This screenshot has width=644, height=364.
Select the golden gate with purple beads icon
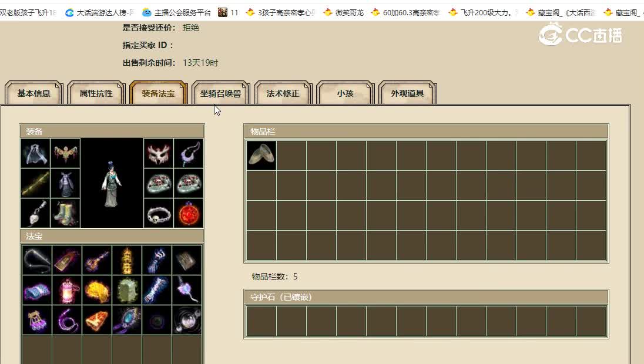(37, 320)
